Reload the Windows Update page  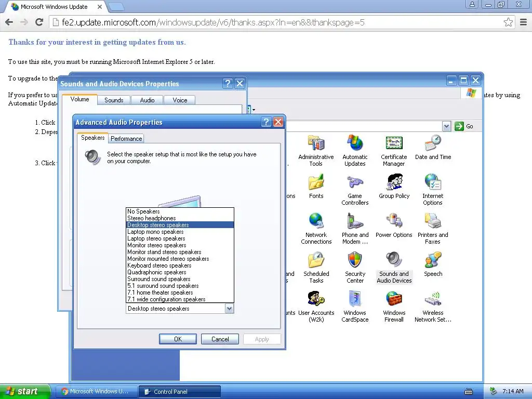(x=39, y=22)
